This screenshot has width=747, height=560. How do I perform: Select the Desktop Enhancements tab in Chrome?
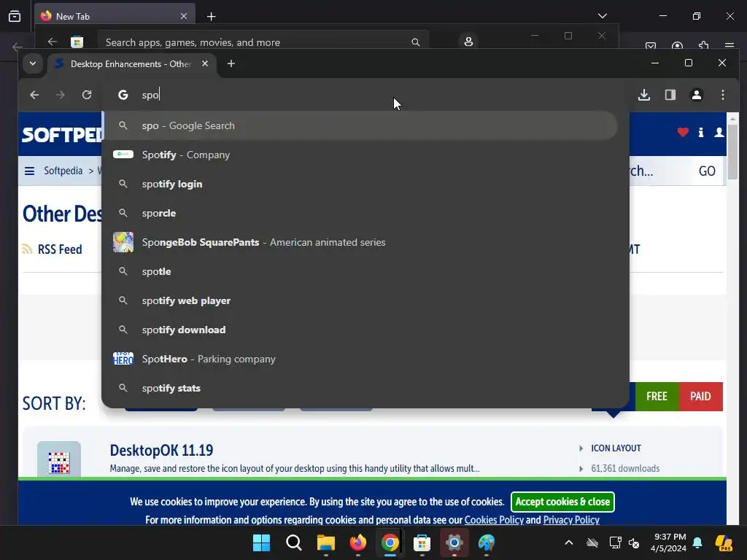pyautogui.click(x=131, y=63)
